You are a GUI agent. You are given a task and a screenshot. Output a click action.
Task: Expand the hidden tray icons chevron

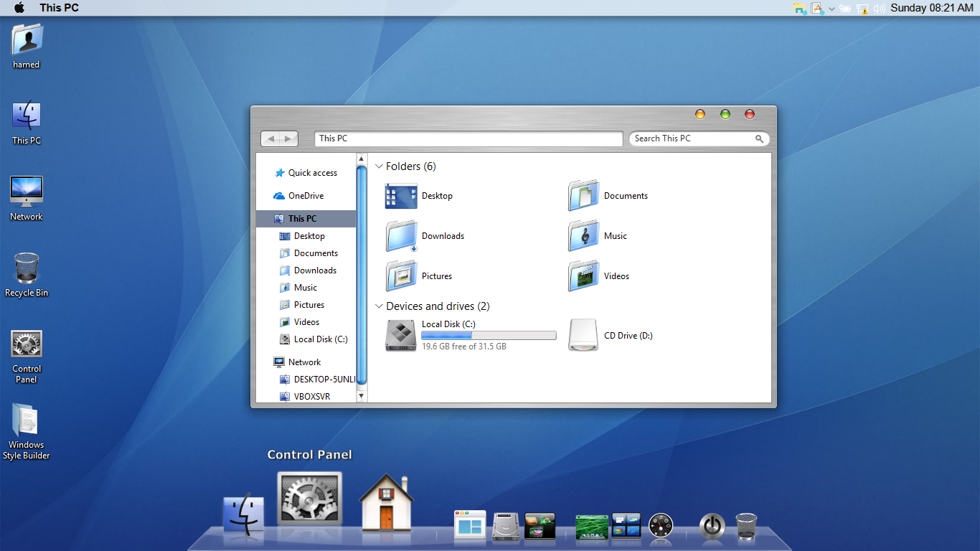tap(831, 9)
